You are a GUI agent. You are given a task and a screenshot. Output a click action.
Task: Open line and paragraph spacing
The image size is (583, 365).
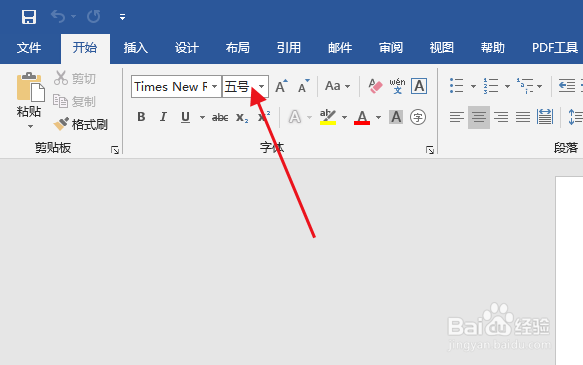[575, 117]
